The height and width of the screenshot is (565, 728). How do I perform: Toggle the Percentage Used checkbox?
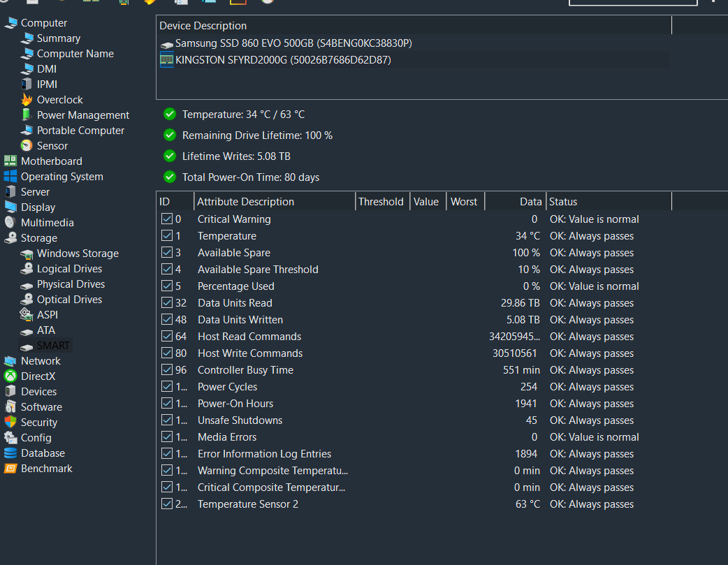167,286
